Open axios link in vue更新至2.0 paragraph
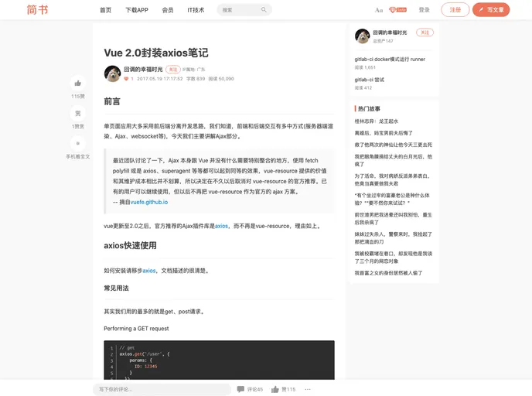This screenshot has height=396, width=532. [222, 226]
